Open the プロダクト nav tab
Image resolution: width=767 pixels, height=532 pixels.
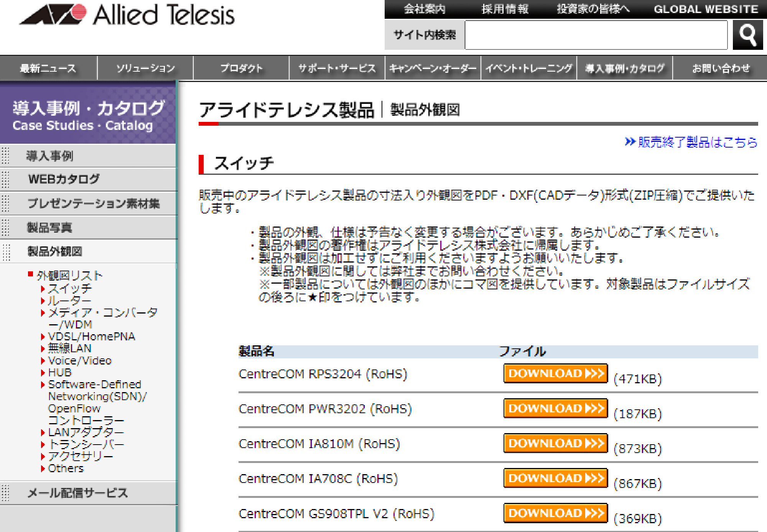click(241, 68)
